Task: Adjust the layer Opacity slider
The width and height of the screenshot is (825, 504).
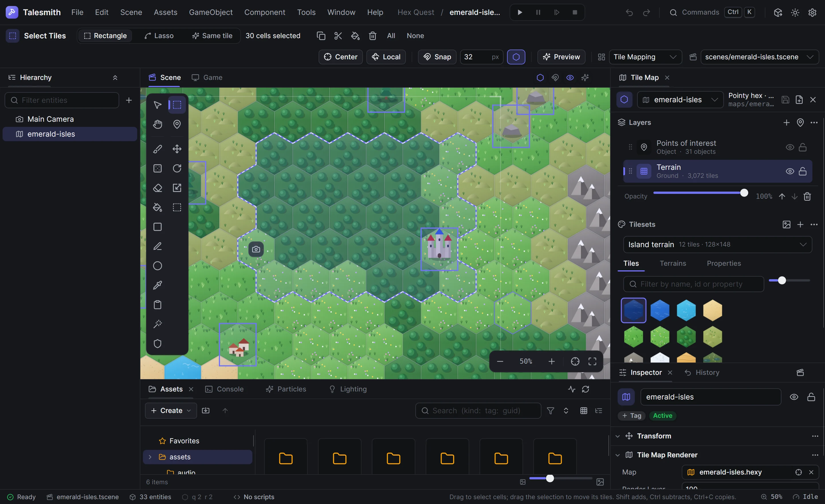Action: click(700, 193)
